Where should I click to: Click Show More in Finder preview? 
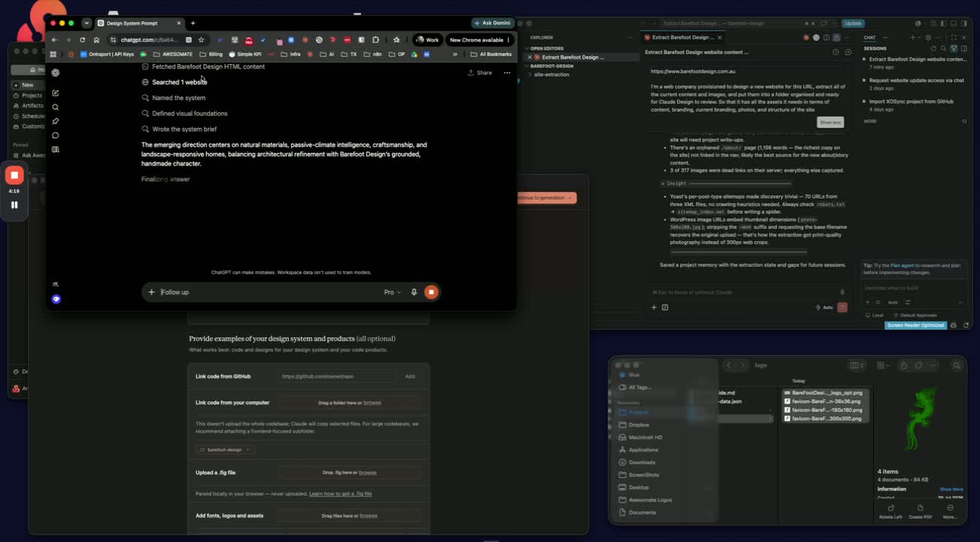[951, 489]
